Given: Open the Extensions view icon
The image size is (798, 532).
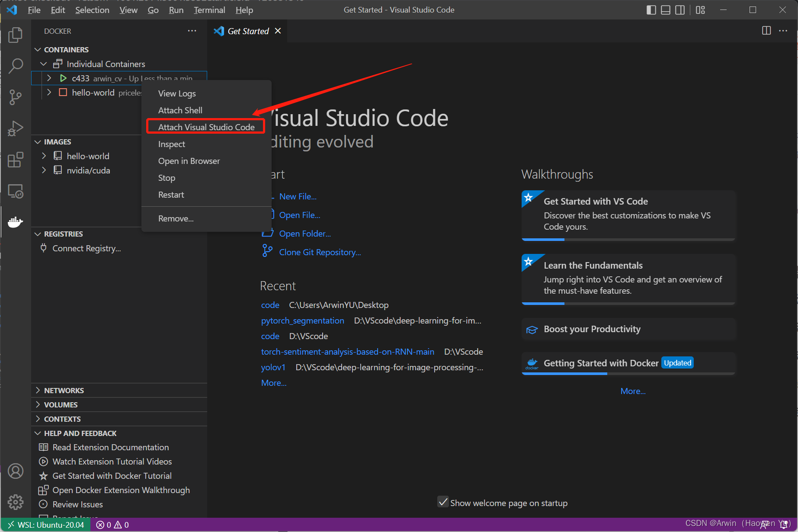Looking at the screenshot, I should pos(16,160).
